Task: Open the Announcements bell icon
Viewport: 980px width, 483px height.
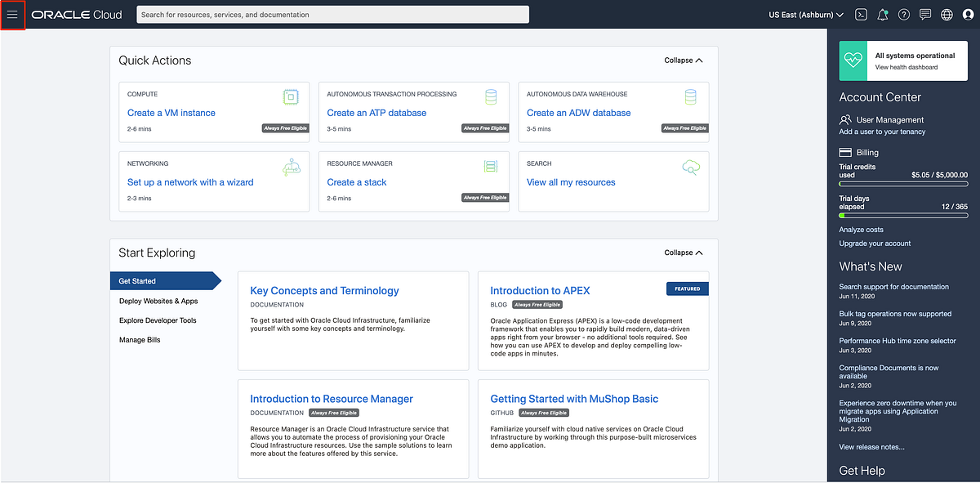Action: pyautogui.click(x=882, y=14)
